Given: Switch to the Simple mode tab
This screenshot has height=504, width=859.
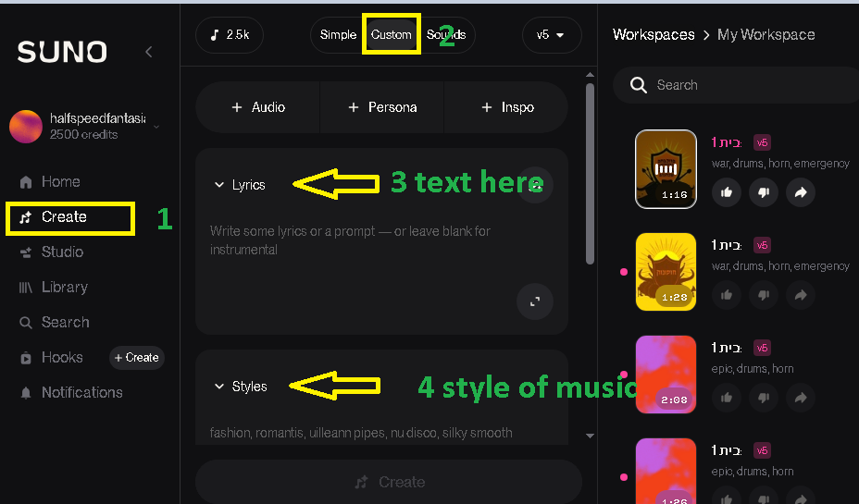Looking at the screenshot, I should click(x=338, y=35).
